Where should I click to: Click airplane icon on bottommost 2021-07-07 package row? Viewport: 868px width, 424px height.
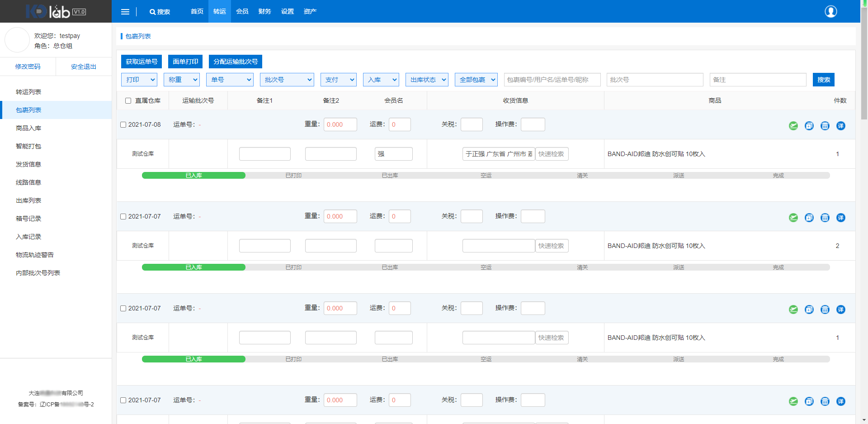(793, 401)
